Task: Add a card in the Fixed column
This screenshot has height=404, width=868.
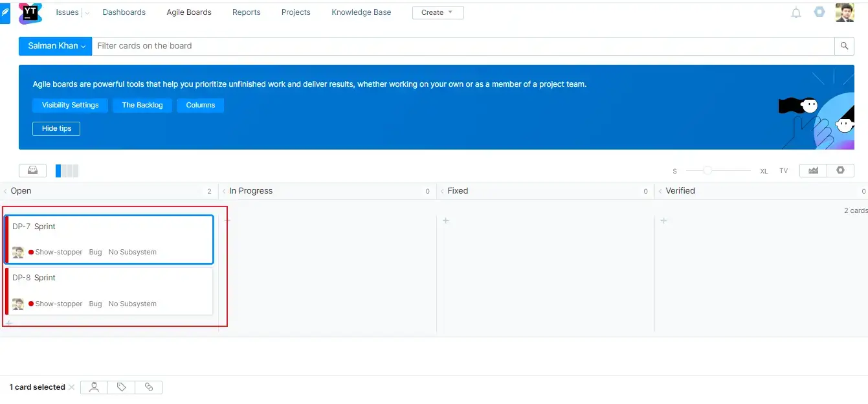Action: [446, 221]
